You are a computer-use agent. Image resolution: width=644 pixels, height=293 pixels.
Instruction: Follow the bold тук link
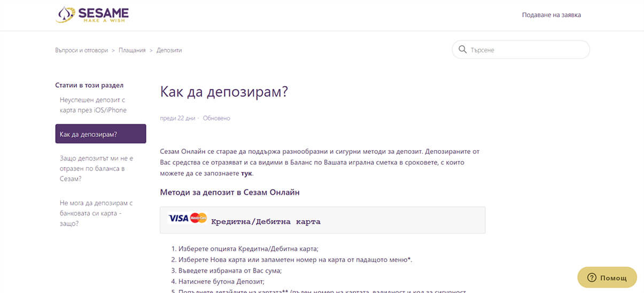point(247,174)
